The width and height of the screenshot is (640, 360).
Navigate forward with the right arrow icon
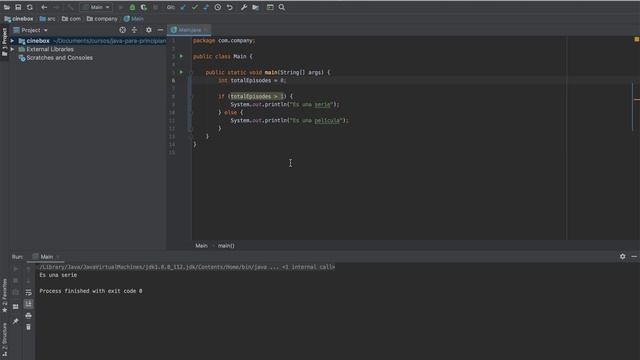pos(57,7)
